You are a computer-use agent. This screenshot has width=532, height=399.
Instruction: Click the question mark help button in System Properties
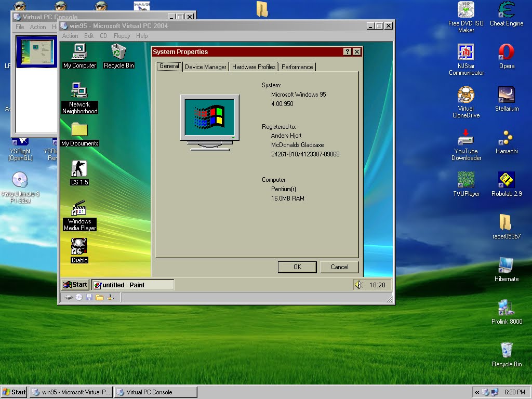click(347, 51)
